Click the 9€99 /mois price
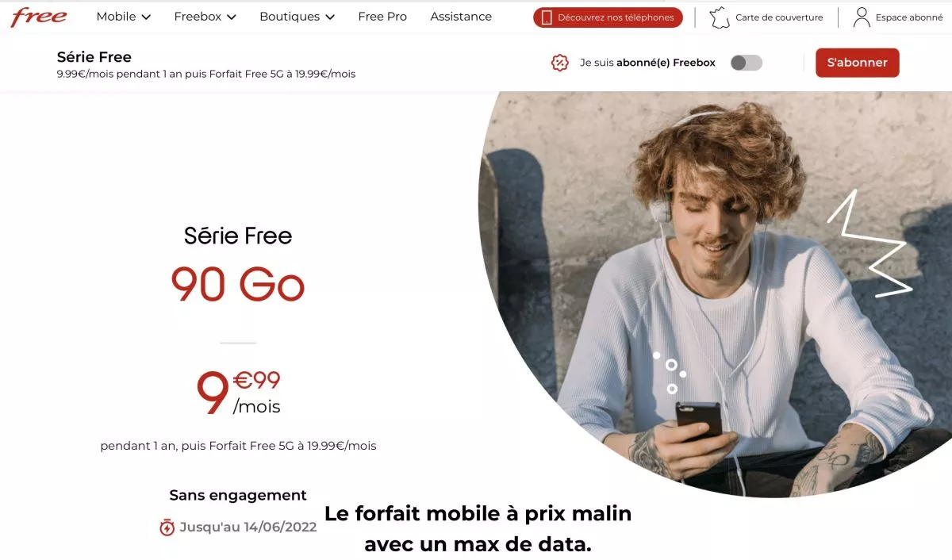952x560 pixels. point(238,393)
